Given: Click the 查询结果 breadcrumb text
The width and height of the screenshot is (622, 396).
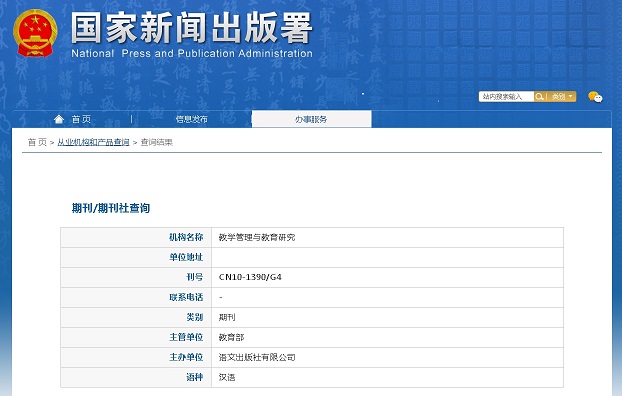Looking at the screenshot, I should point(157,142).
